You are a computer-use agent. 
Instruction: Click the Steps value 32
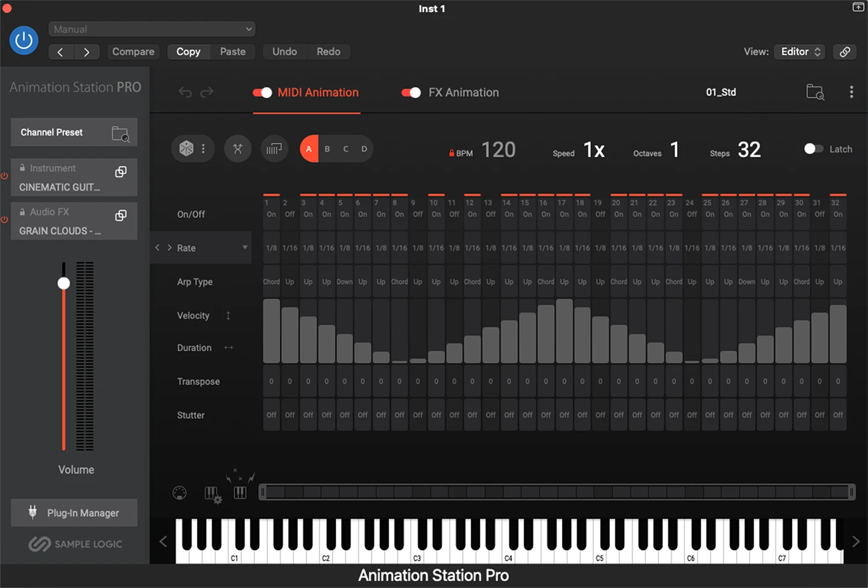pyautogui.click(x=749, y=150)
